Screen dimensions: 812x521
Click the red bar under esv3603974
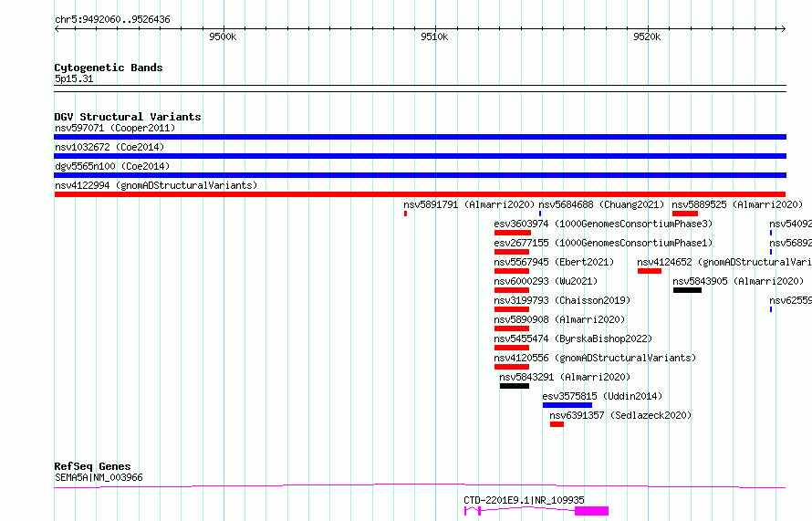pos(513,233)
